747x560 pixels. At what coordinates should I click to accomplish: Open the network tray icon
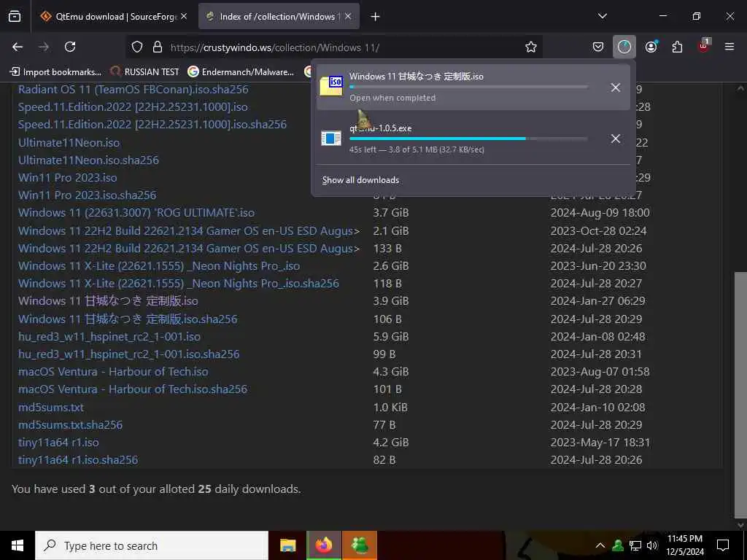coord(635,545)
